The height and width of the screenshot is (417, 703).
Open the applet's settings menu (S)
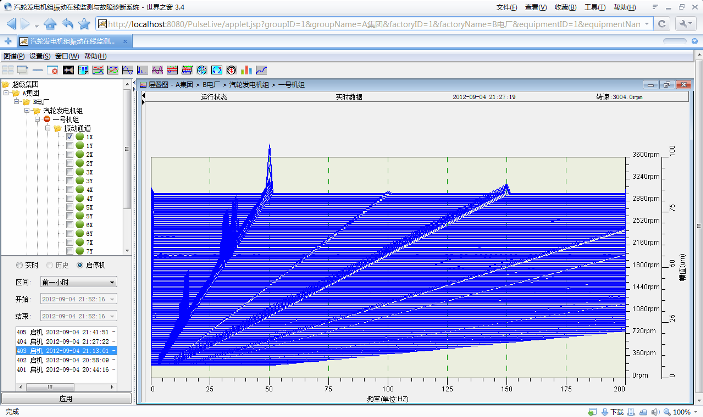pyautogui.click(x=40, y=56)
